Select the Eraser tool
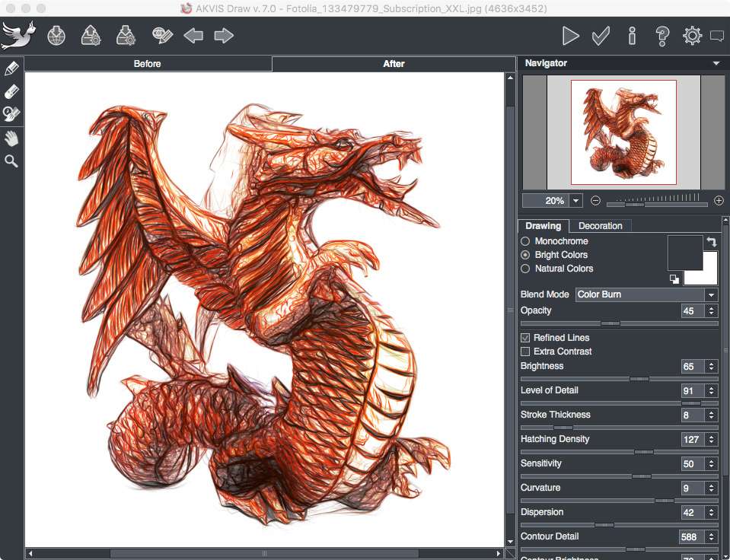The image size is (730, 560). coord(11,91)
